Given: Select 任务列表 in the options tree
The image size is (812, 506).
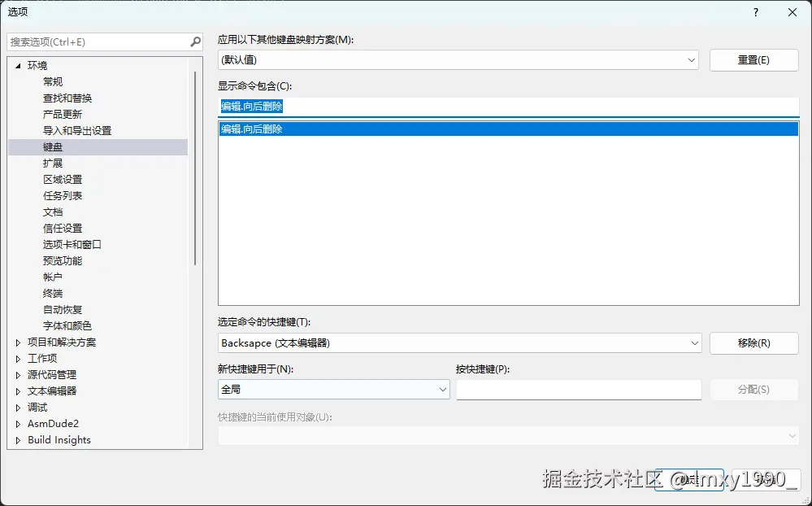Looking at the screenshot, I should [x=63, y=196].
